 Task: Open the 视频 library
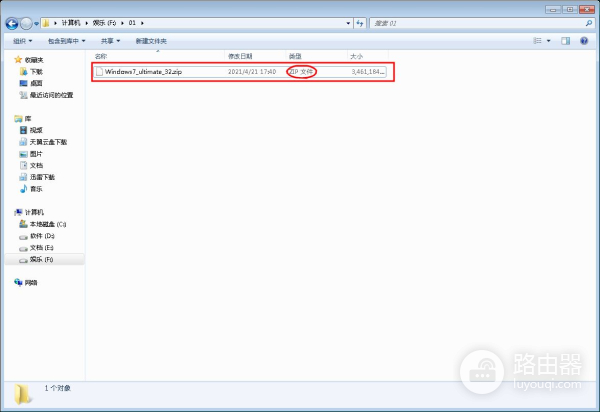31,130
